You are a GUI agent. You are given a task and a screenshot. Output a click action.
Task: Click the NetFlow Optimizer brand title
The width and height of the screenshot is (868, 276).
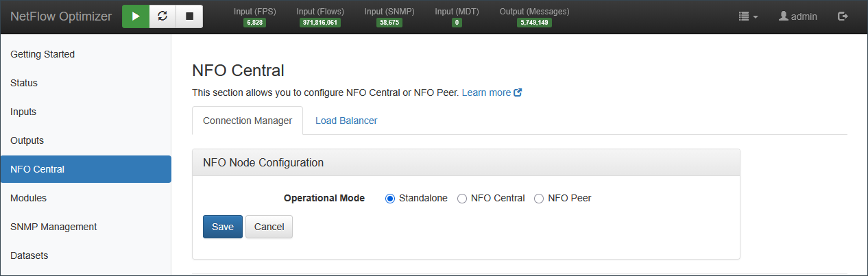[61, 16]
